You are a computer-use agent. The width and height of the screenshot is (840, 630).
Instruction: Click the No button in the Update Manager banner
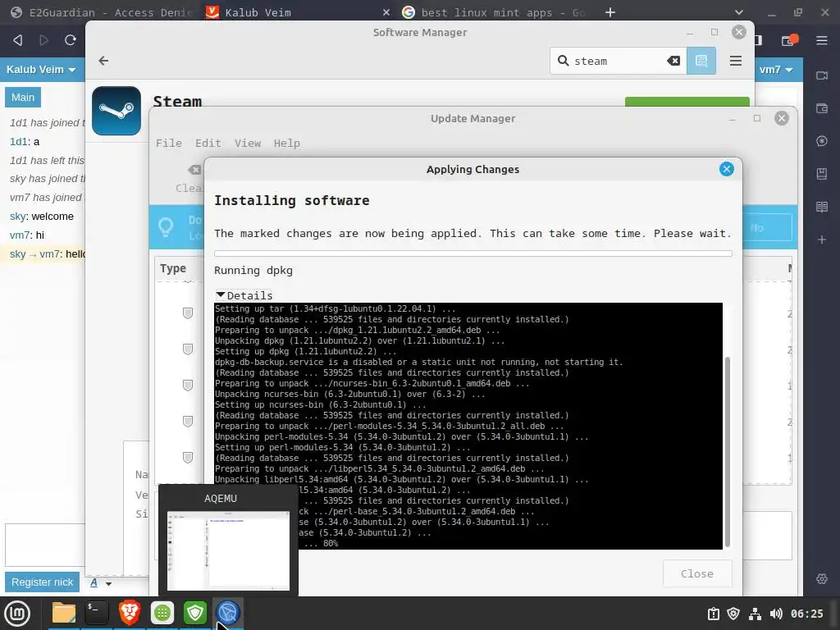(757, 228)
